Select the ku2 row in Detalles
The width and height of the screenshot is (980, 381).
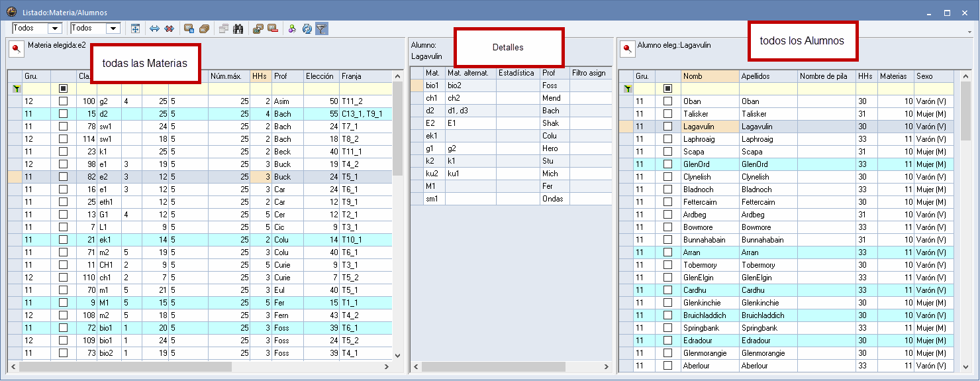click(511, 174)
